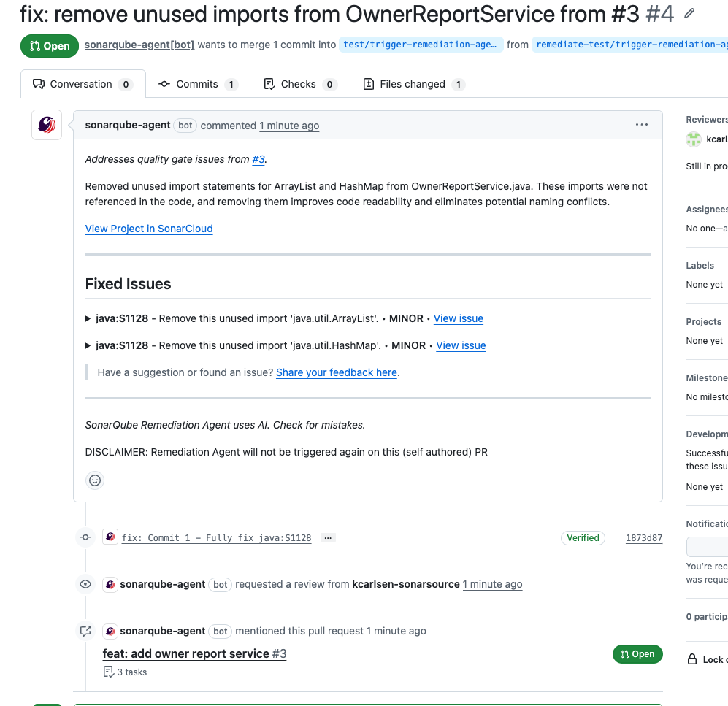The width and height of the screenshot is (728, 706).
Task: Click the Share your feedback here link
Action: [337, 372]
